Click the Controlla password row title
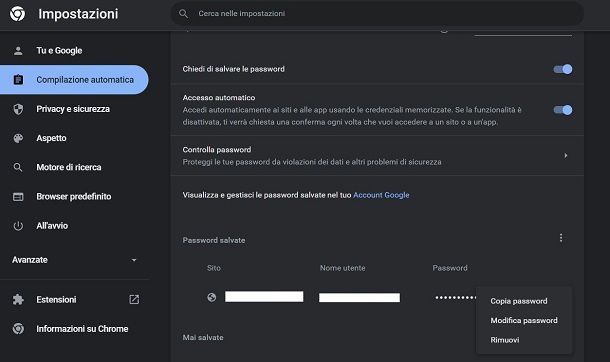This screenshot has width=610, height=362. 217,150
